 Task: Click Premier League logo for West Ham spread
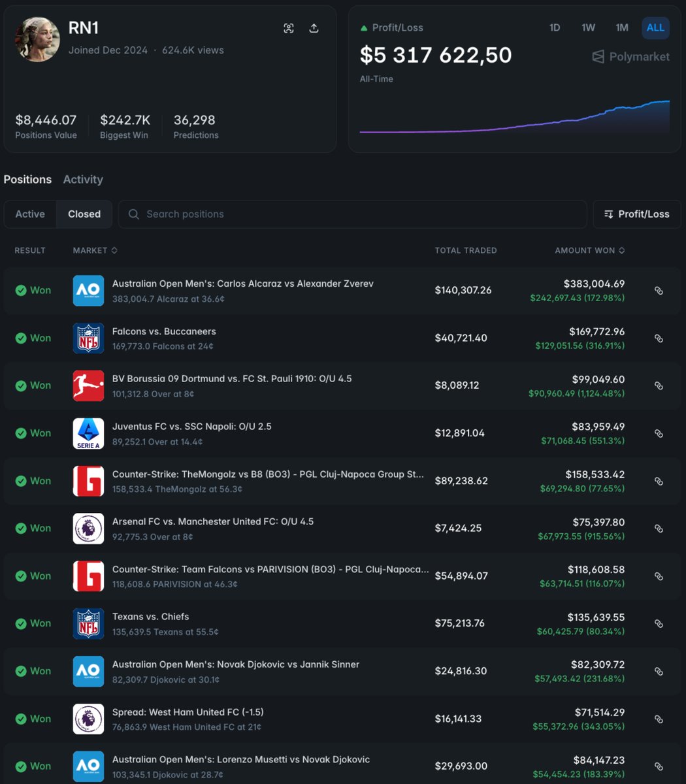point(88,719)
